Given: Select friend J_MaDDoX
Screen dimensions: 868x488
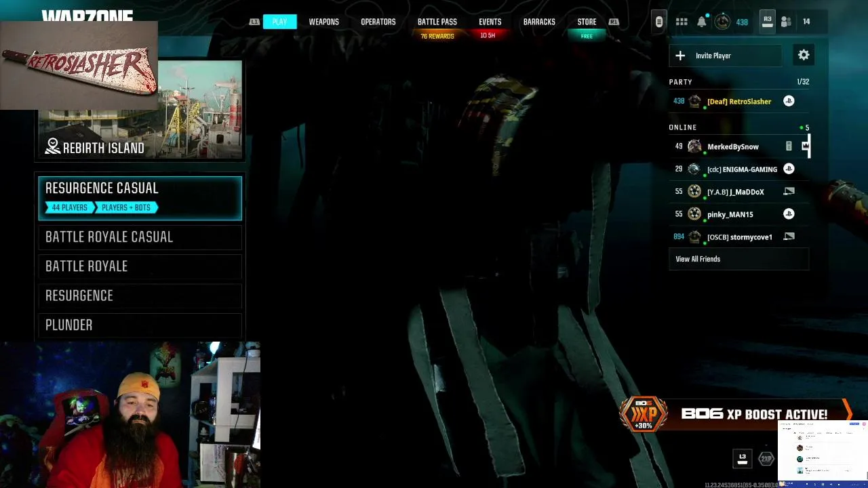Looking at the screenshot, I should [738, 192].
